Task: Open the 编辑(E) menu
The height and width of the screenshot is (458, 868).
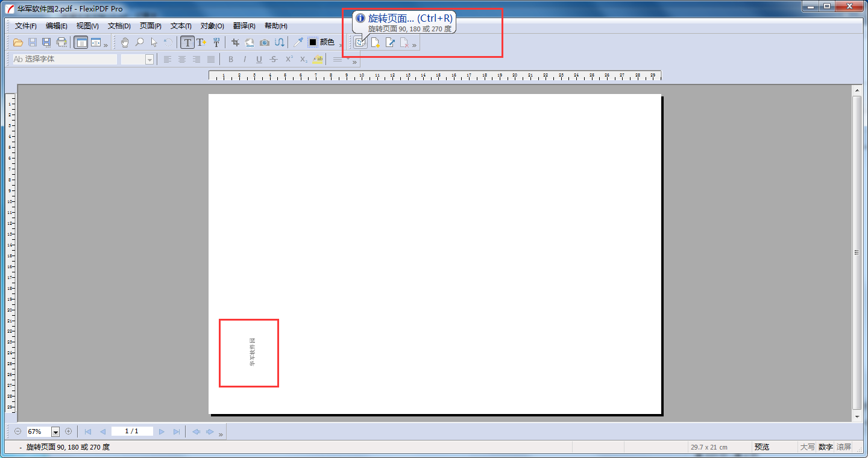Action: [57, 26]
